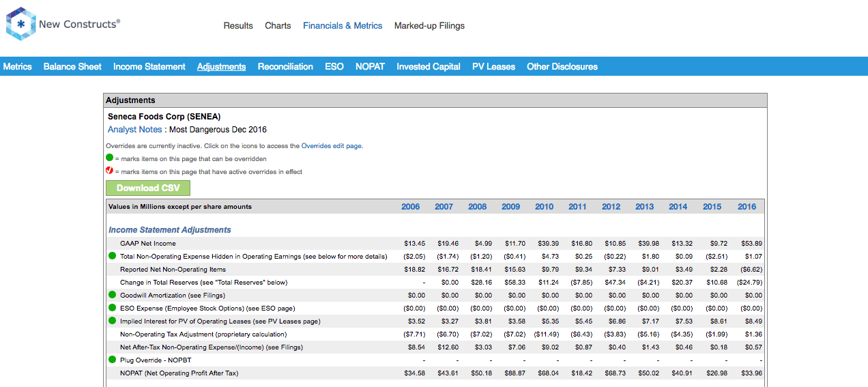Image resolution: width=868 pixels, height=387 pixels.
Task: Click Reported Net Non-Operating Items label
Action: click(173, 269)
